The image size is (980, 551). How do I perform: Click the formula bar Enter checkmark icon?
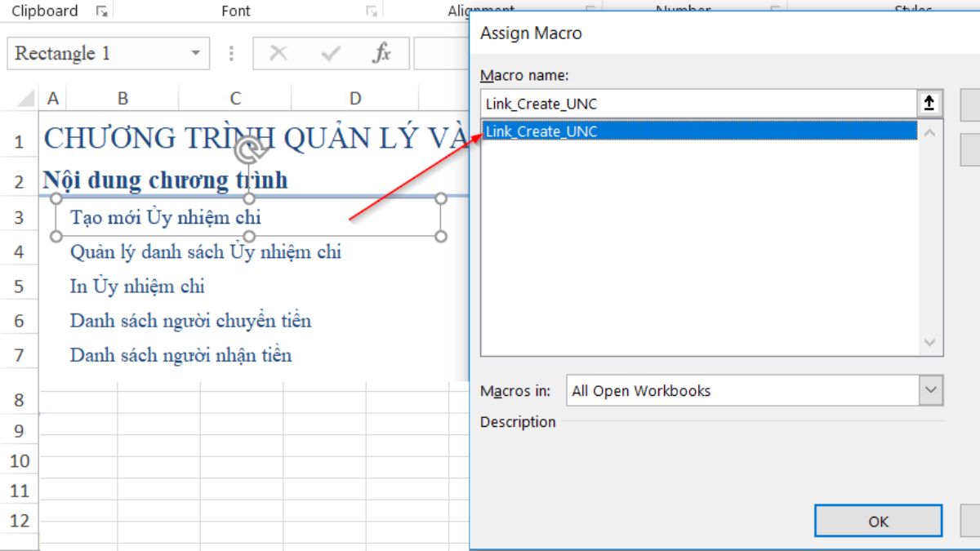(x=331, y=54)
